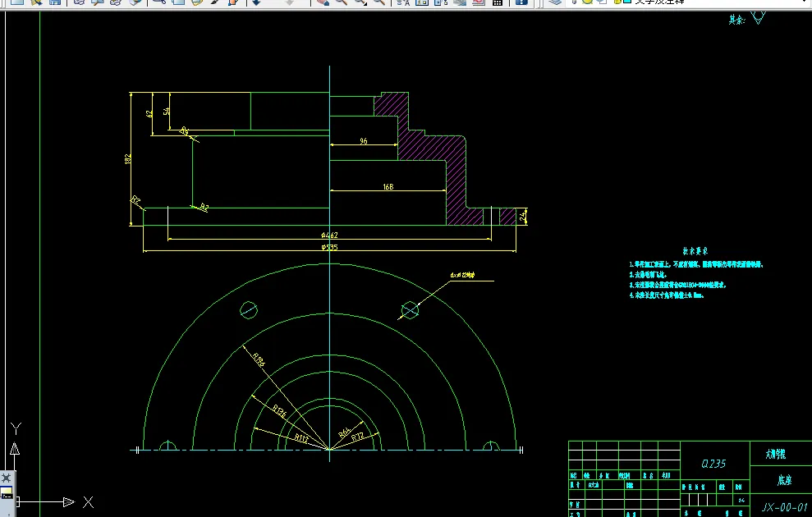Click the star icon on docked palette
The height and width of the screenshot is (517, 812).
7,478
